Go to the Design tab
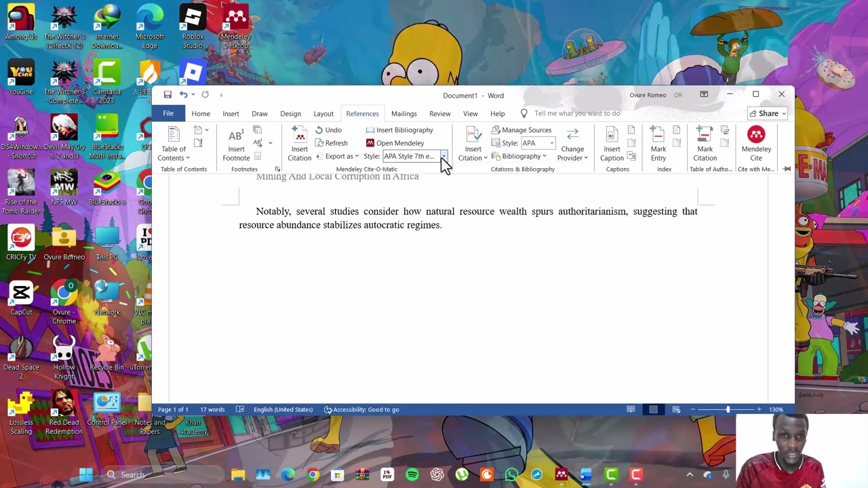This screenshot has height=488, width=868. click(290, 114)
